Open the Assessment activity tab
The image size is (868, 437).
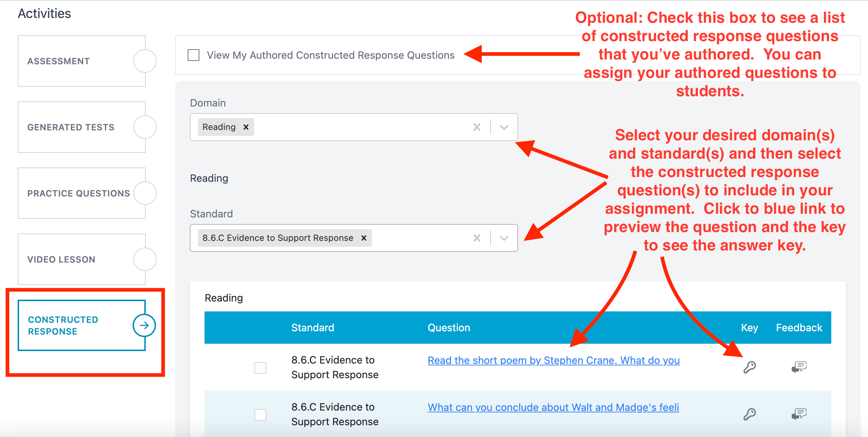coord(82,61)
